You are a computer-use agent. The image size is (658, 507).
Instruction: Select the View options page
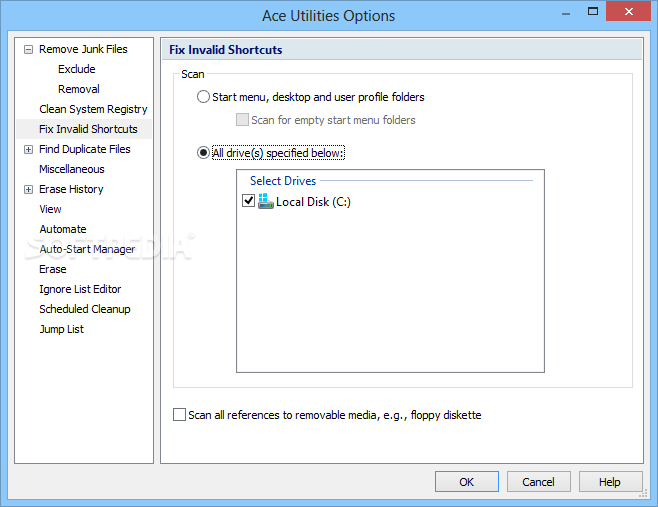coord(50,209)
